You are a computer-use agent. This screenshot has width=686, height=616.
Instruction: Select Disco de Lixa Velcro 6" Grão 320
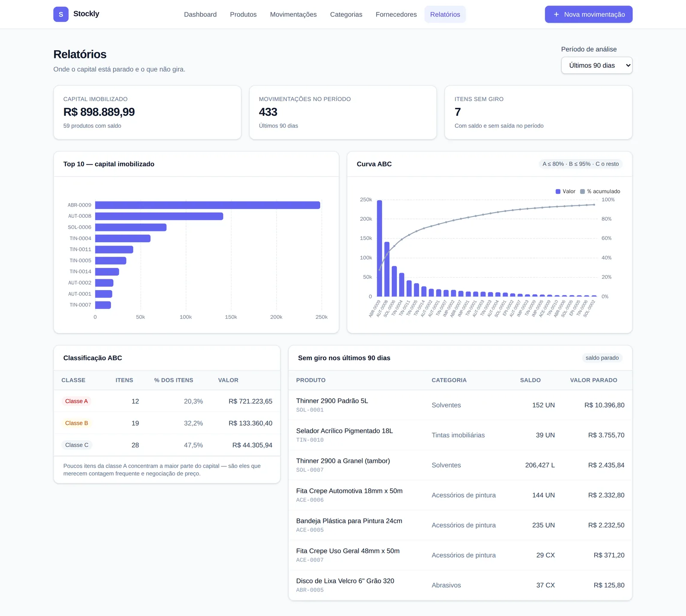click(x=460, y=585)
